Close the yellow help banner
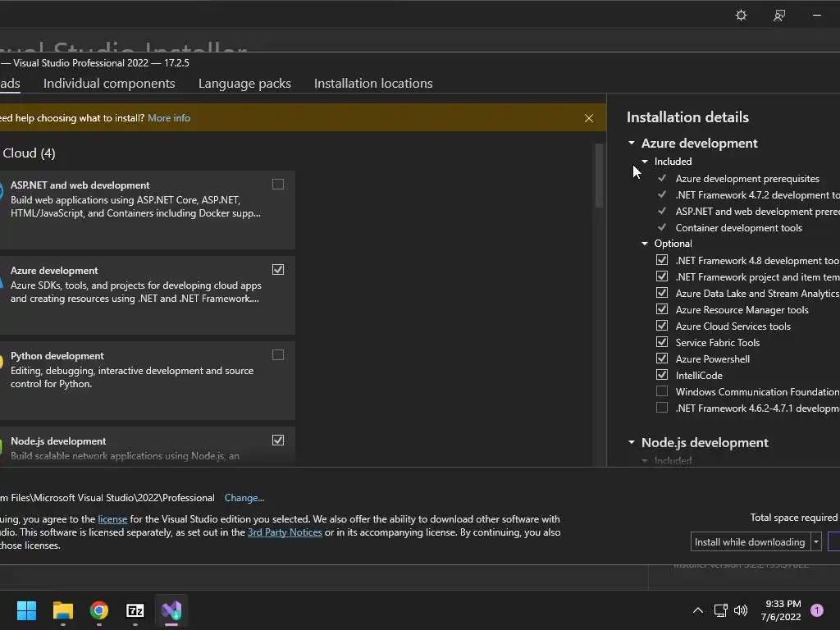 pyautogui.click(x=589, y=118)
